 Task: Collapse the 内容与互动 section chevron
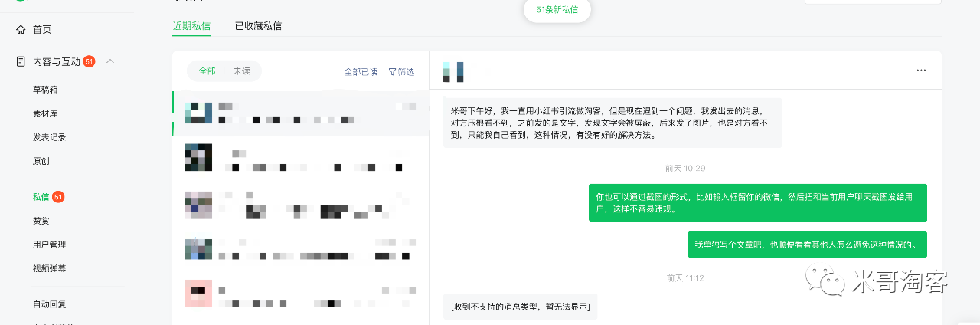coord(110,61)
